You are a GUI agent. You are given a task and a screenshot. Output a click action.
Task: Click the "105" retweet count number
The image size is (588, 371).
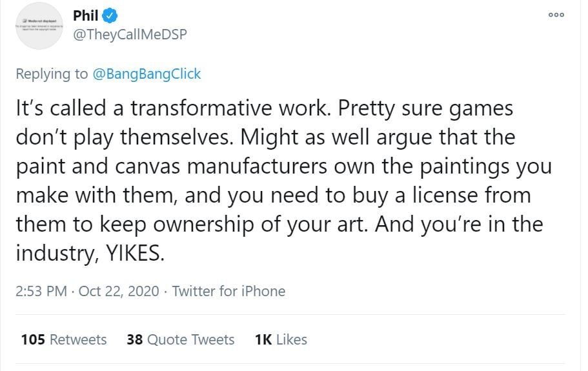pos(32,339)
